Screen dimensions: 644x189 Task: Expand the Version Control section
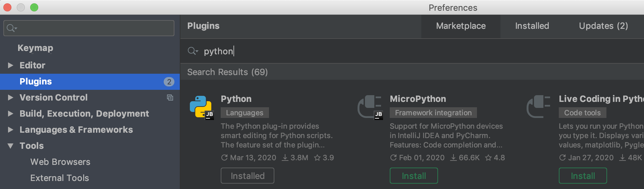tap(10, 98)
